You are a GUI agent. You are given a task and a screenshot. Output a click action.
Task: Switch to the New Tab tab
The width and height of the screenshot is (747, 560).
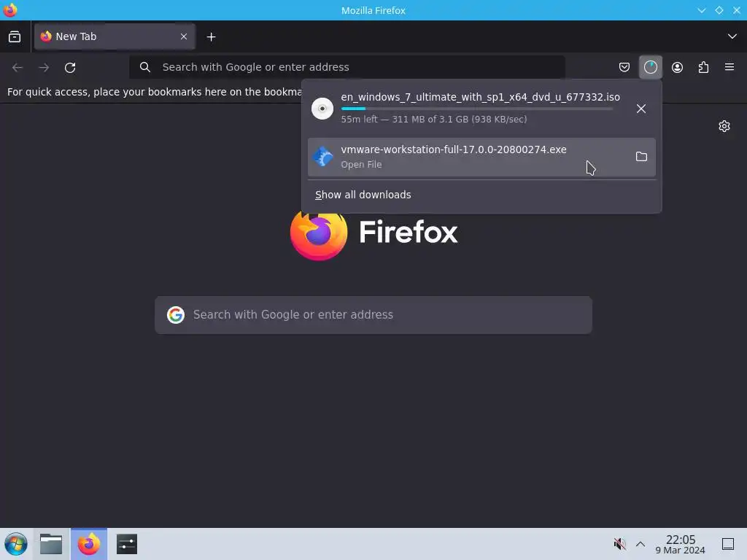coord(115,36)
